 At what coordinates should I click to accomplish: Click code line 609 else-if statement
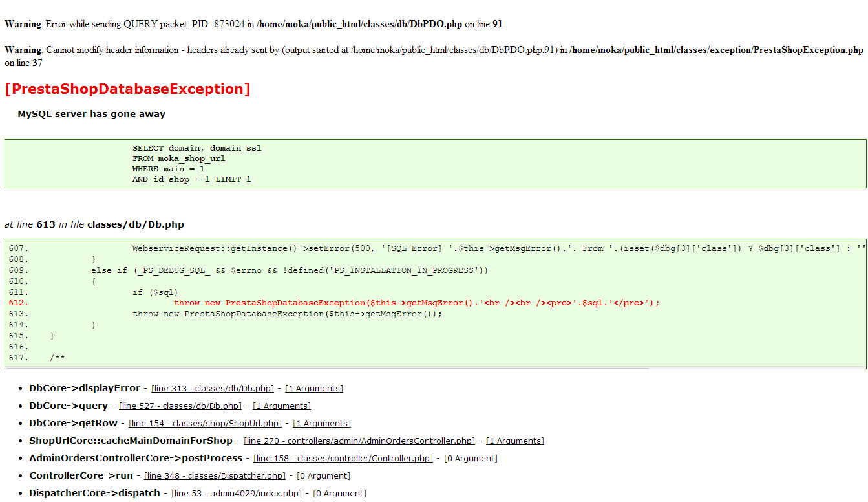[290, 270]
